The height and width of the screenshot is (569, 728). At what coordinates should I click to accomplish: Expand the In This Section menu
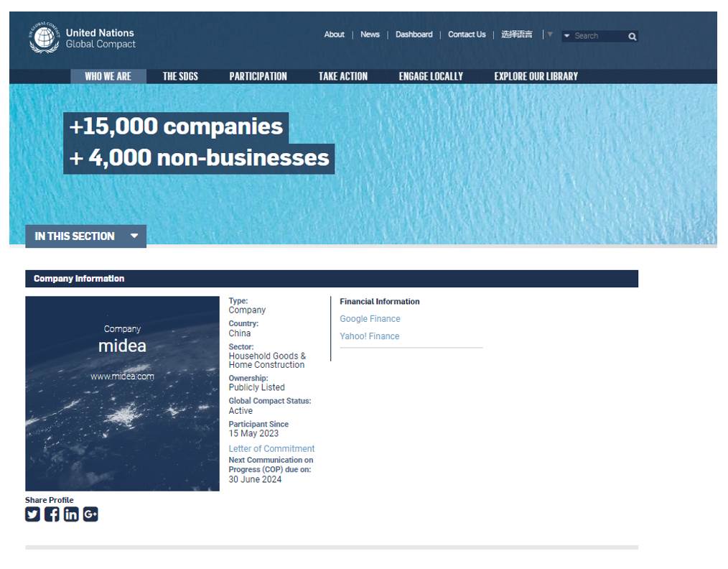[86, 236]
